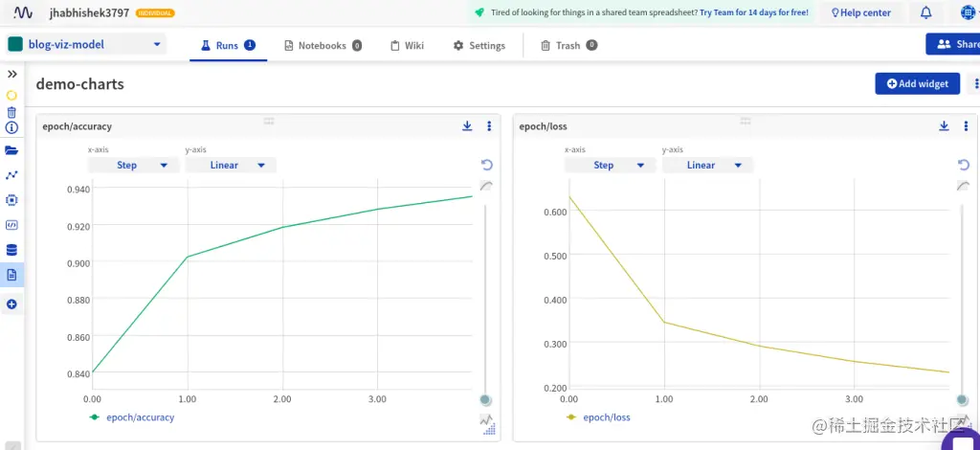This screenshot has width=980, height=450.
Task: Download the epoch/accuracy chart
Action: click(x=467, y=126)
